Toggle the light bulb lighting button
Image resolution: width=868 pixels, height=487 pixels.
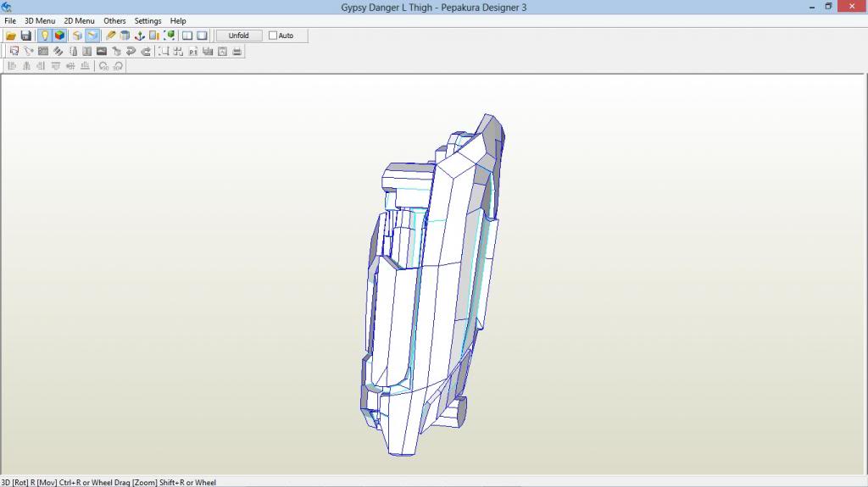[45, 36]
